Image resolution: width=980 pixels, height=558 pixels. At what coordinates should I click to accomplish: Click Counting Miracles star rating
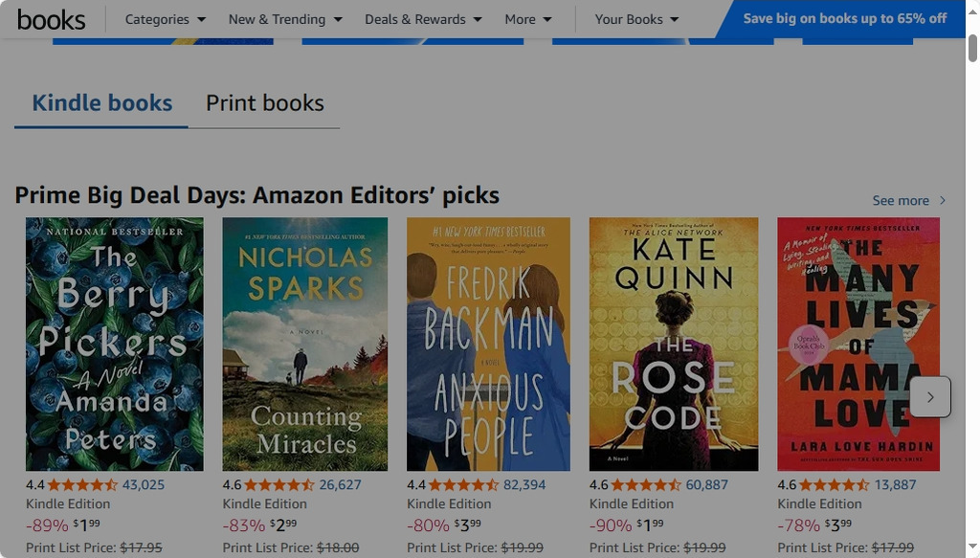279,485
